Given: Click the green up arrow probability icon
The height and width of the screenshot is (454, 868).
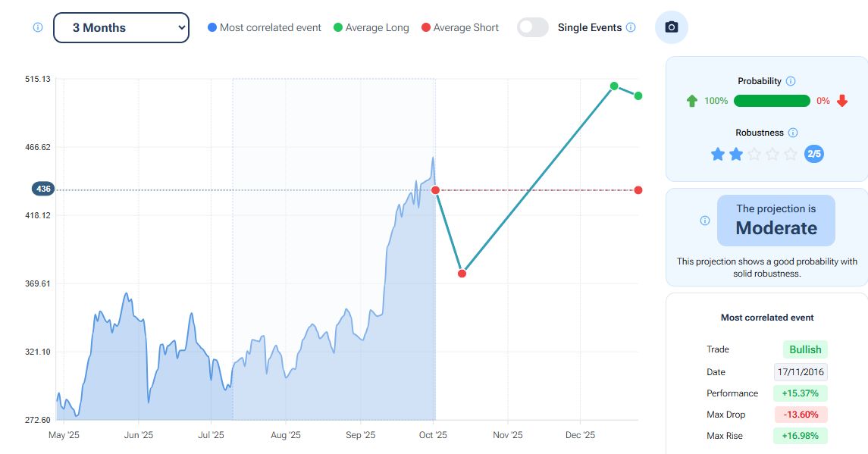Looking at the screenshot, I should (x=691, y=101).
